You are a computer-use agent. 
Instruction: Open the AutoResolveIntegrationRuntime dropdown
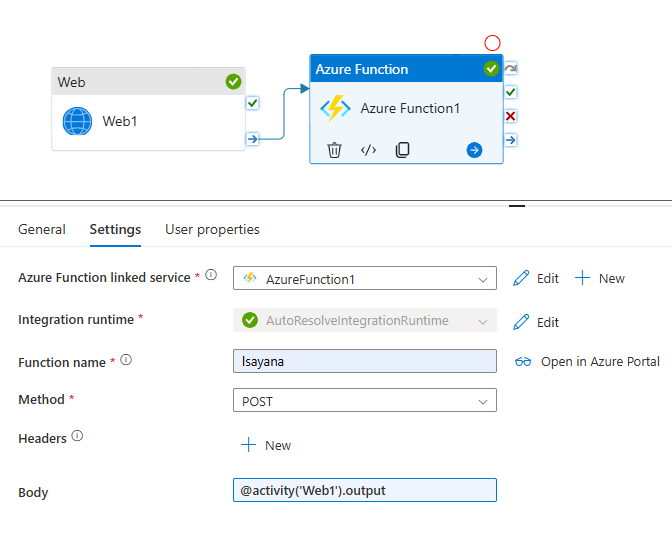click(365, 320)
